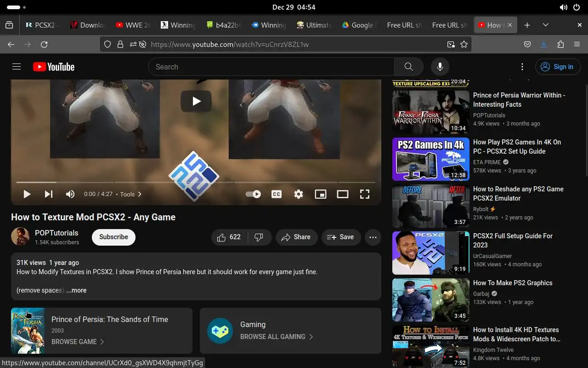
Task: Mute the video volume
Action: point(70,194)
